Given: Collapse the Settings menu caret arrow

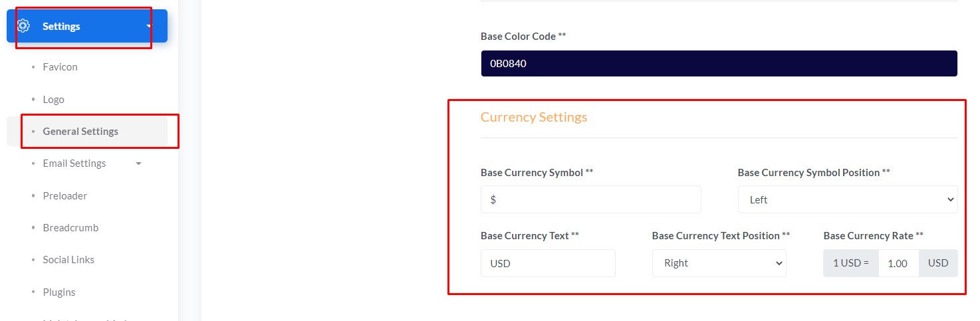Looking at the screenshot, I should tap(148, 27).
